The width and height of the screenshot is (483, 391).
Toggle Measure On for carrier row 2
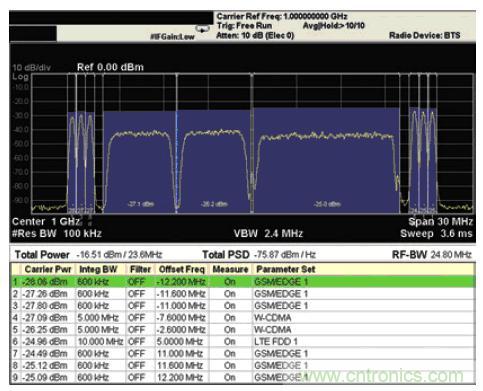(x=230, y=294)
